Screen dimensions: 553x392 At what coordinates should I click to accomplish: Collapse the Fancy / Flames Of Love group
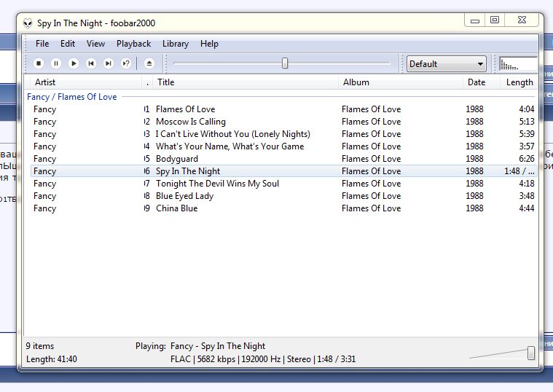point(71,96)
